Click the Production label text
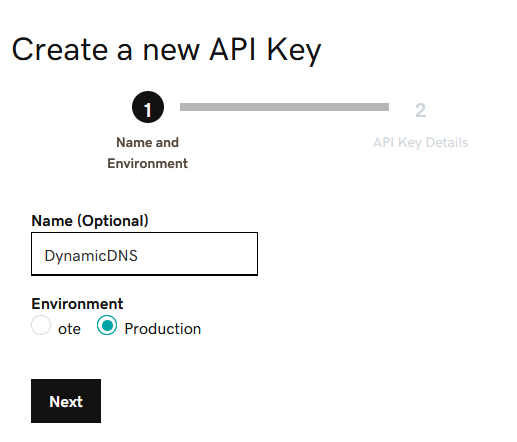 tap(163, 329)
